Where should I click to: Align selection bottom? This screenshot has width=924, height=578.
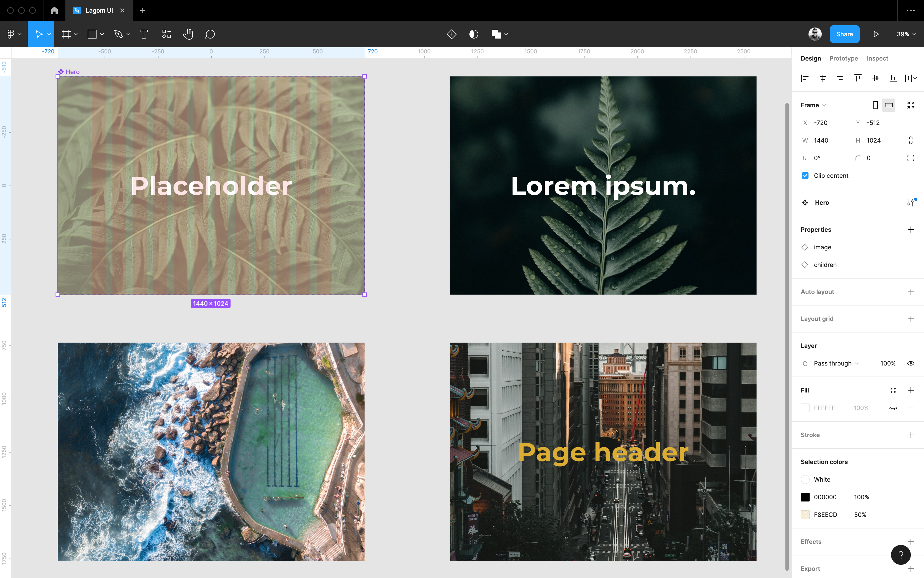[x=893, y=78]
